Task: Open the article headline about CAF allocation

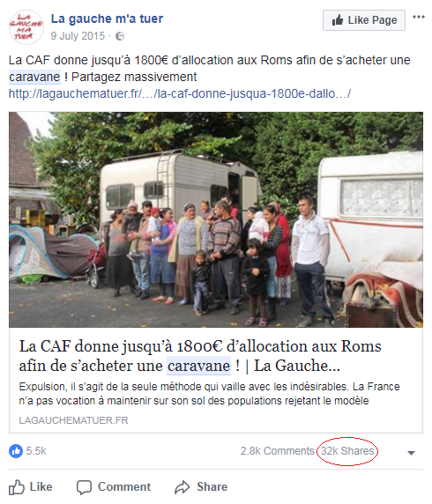Action: [200, 356]
